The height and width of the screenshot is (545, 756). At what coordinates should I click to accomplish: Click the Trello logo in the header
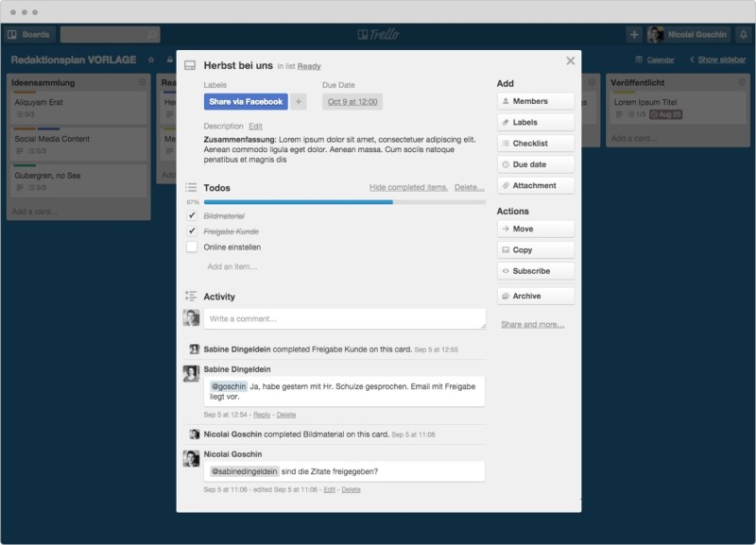pyautogui.click(x=379, y=34)
